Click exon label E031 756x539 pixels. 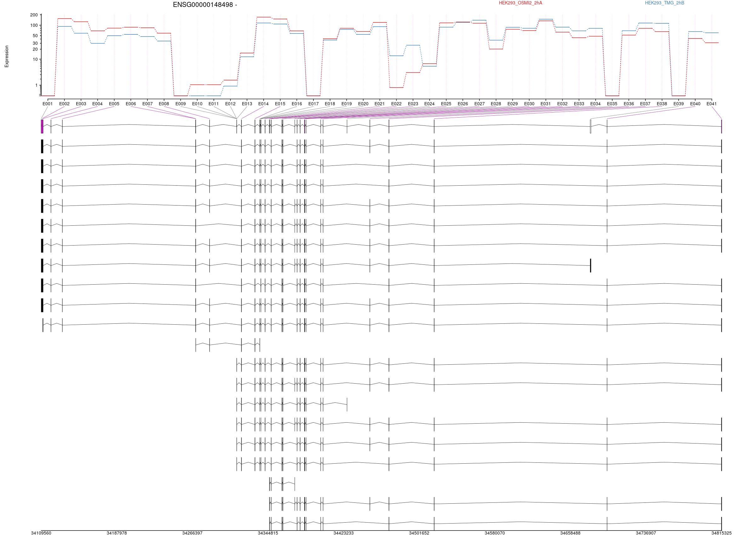pos(546,104)
